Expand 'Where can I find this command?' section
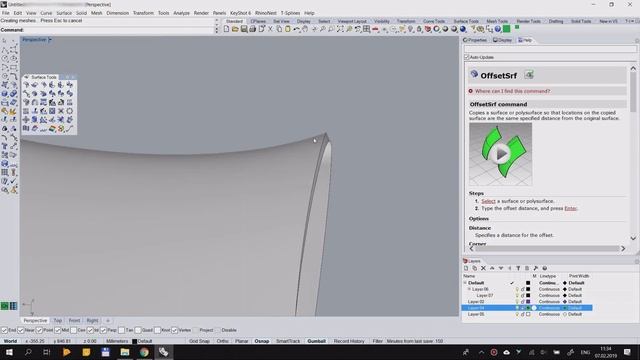Screen dimensions: 640x360 (x=512, y=91)
